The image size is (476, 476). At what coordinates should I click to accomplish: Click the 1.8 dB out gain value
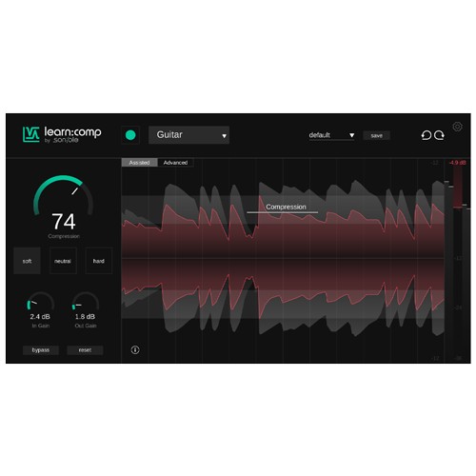(85, 317)
